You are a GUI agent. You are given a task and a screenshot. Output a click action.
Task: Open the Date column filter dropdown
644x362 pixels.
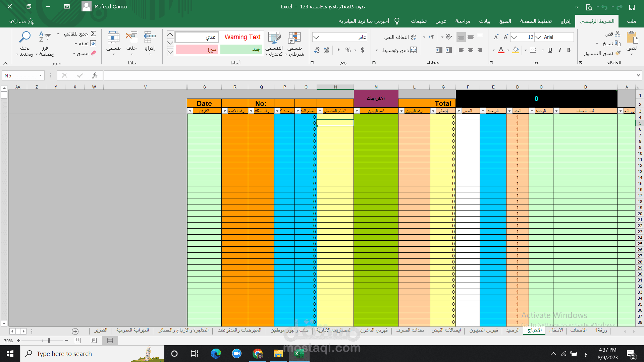coord(190,111)
